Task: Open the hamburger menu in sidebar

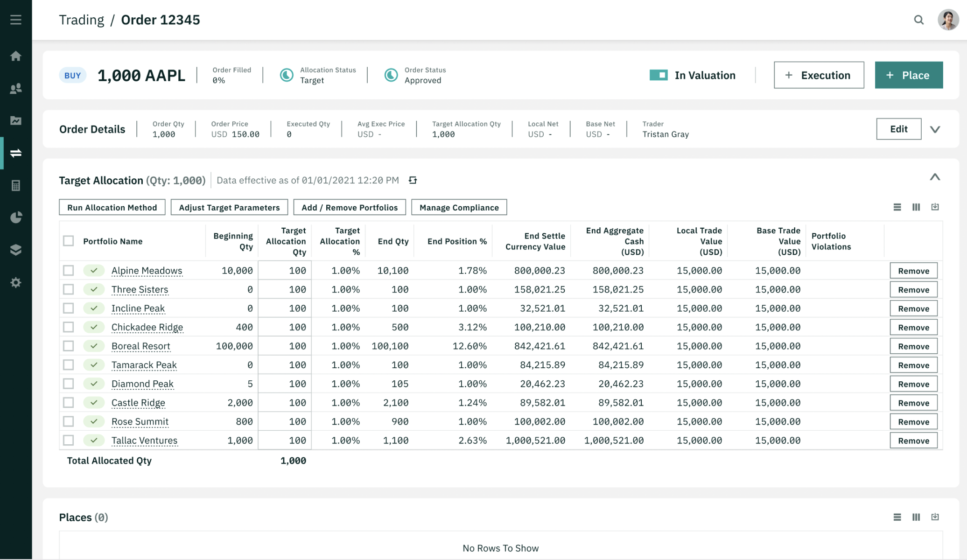Action: pos(16,20)
